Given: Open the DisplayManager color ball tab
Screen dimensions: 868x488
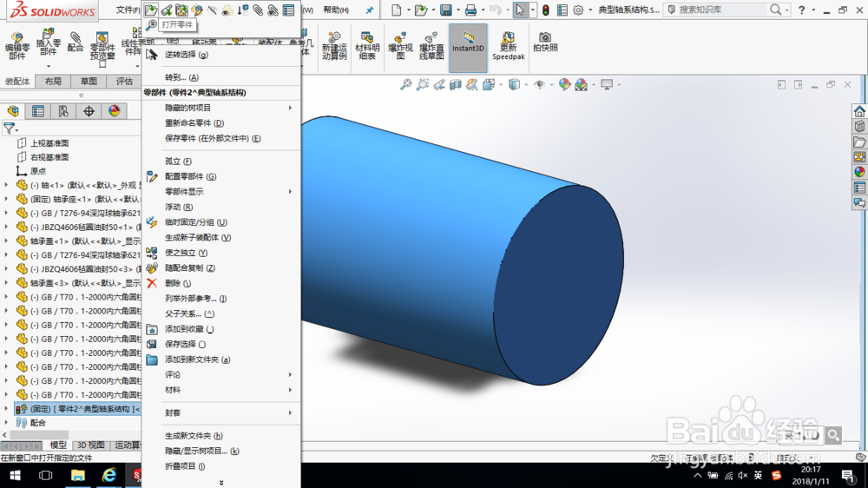Looking at the screenshot, I should coord(114,111).
